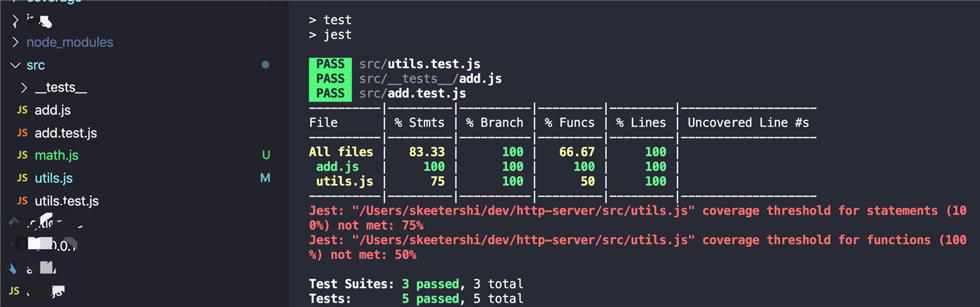Open utils.js from the file explorer
Image resolution: width=980 pixels, height=307 pixels.
[x=54, y=178]
